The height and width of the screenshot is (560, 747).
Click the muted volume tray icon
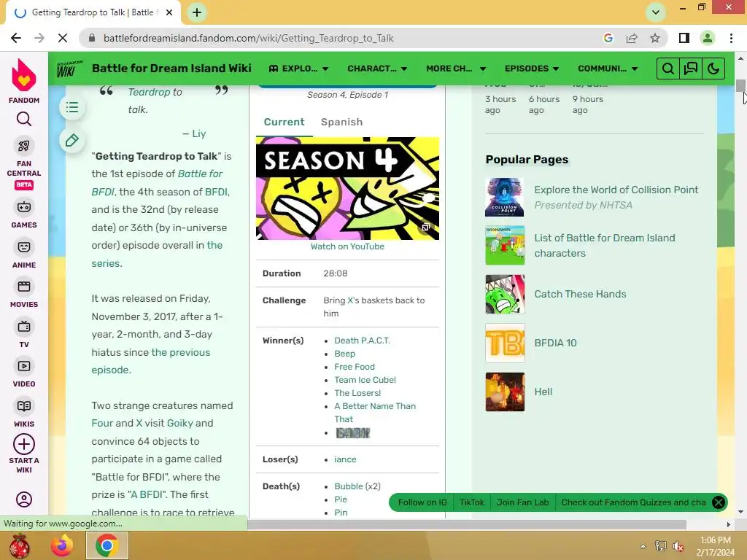(678, 546)
